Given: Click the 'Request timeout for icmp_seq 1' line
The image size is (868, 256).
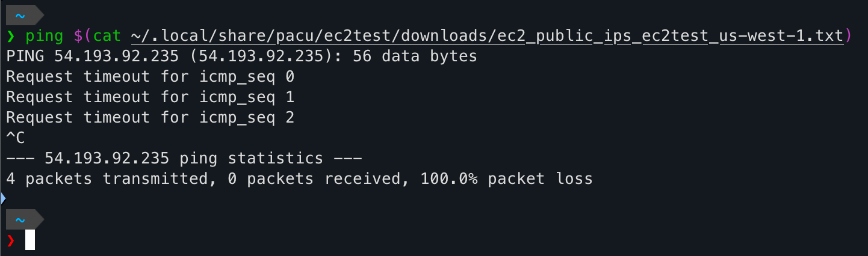Looking at the screenshot, I should [150, 97].
